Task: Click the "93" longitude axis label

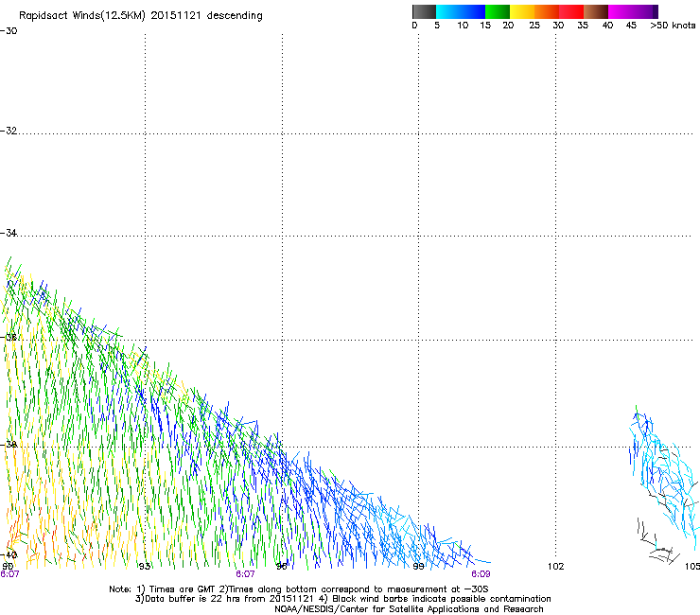Action: (144, 567)
